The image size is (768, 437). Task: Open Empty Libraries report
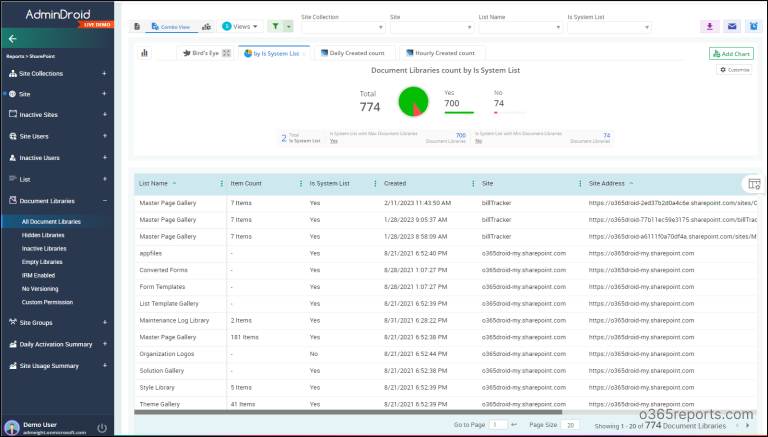coord(42,262)
